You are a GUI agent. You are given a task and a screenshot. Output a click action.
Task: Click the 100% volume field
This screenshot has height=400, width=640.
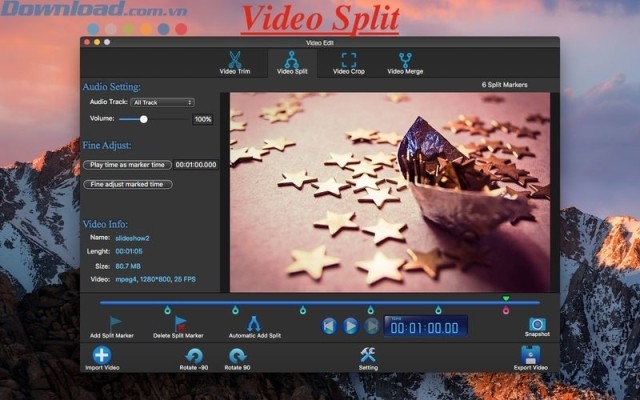tap(203, 119)
